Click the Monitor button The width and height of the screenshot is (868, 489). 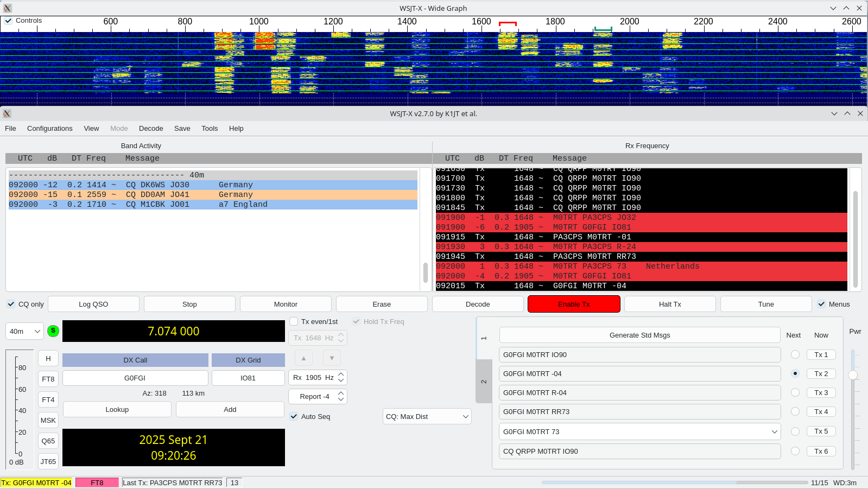tap(286, 304)
